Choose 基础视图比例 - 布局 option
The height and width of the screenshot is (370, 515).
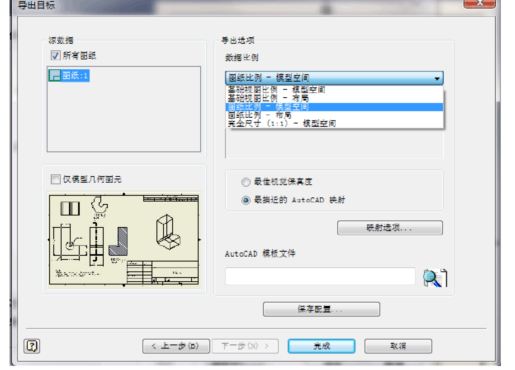[x=335, y=98]
